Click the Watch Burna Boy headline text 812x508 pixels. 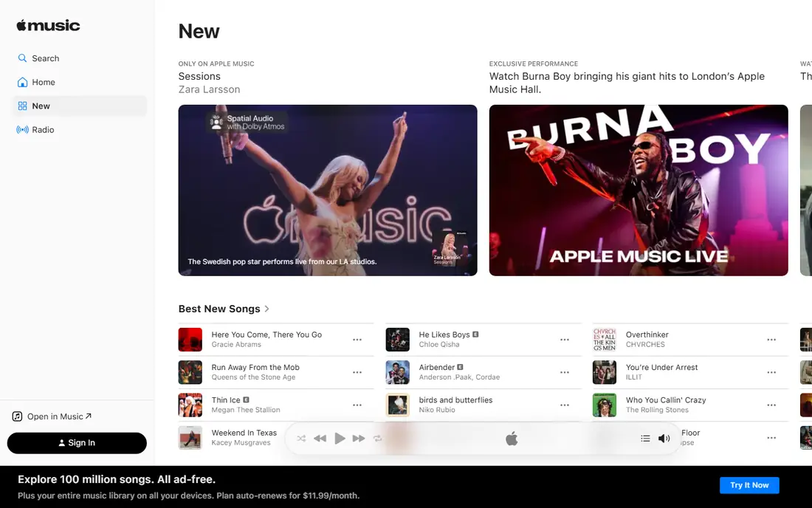627,83
